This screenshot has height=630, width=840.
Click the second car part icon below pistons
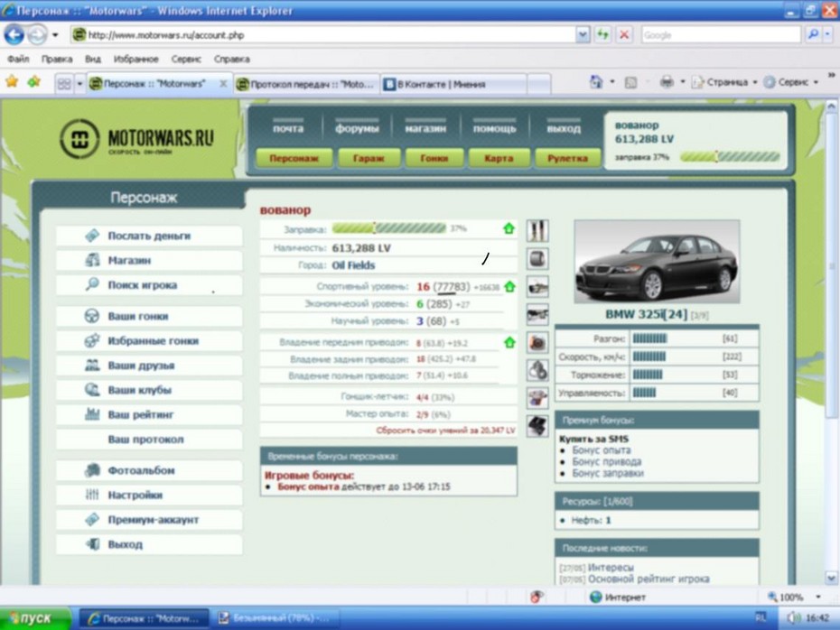click(537, 259)
